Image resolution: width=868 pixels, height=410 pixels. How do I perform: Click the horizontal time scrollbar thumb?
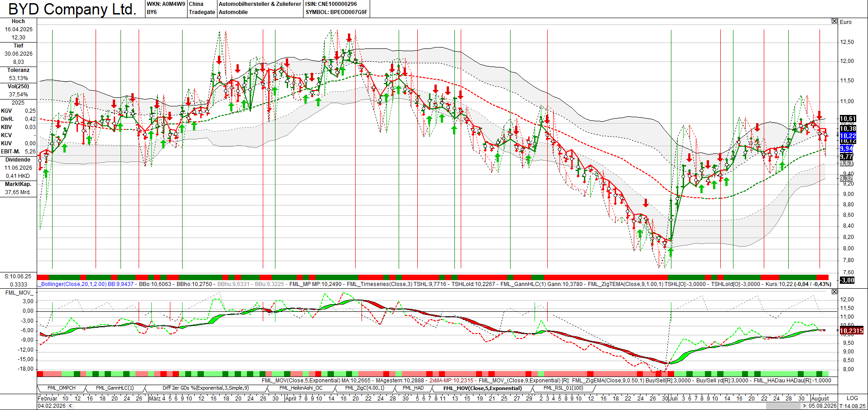coord(783,406)
